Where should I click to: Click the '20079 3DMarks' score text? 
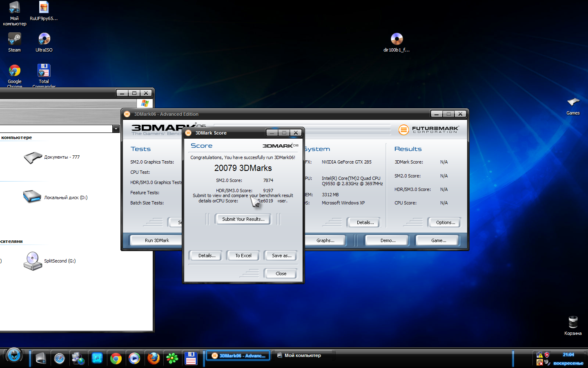pyautogui.click(x=243, y=168)
